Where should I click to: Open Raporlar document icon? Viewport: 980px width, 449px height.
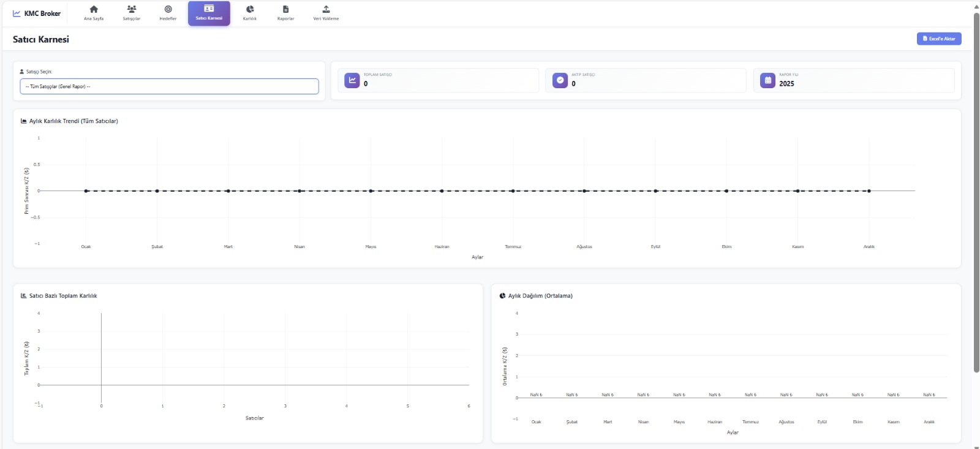(285, 10)
